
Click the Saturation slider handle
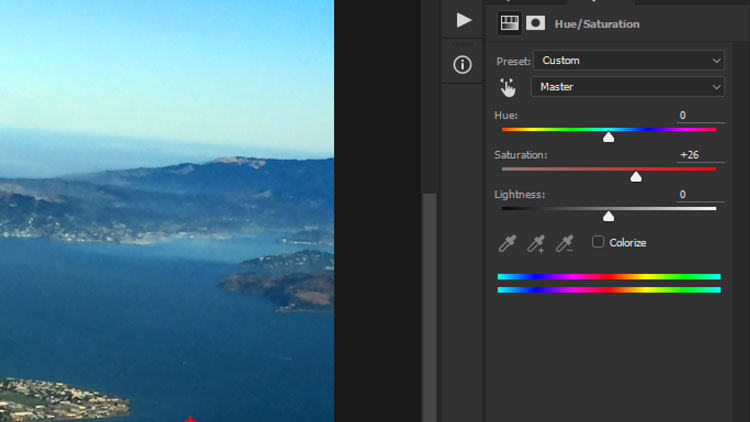click(636, 177)
